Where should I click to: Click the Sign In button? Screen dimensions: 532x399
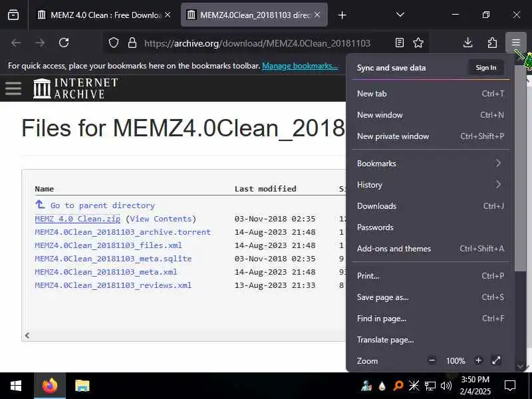click(486, 68)
